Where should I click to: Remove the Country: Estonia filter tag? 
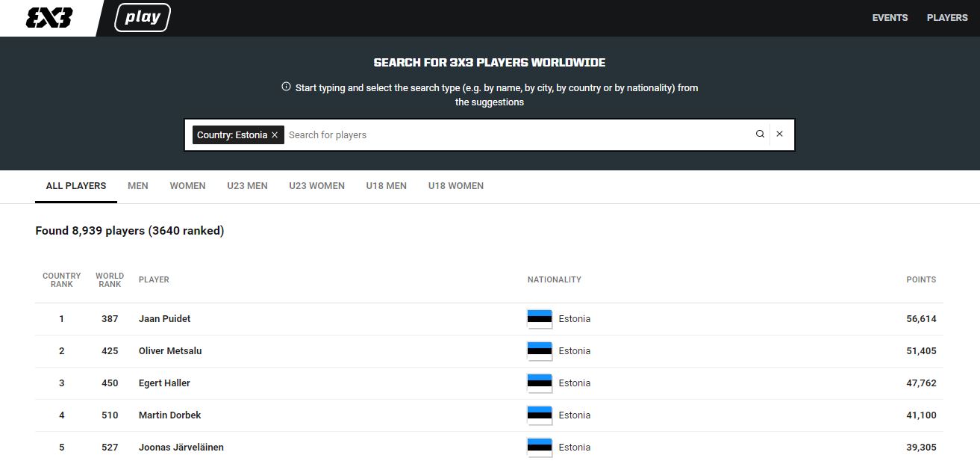tap(275, 135)
